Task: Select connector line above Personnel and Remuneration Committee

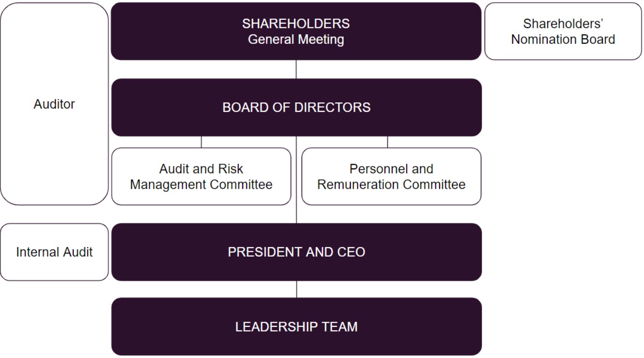Action: click(387, 142)
